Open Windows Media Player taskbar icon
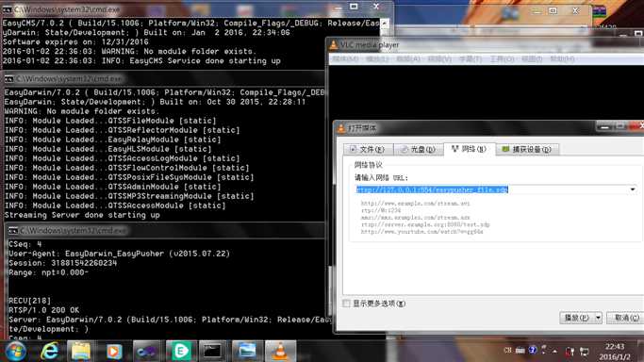This screenshot has width=644, height=362. (114, 352)
